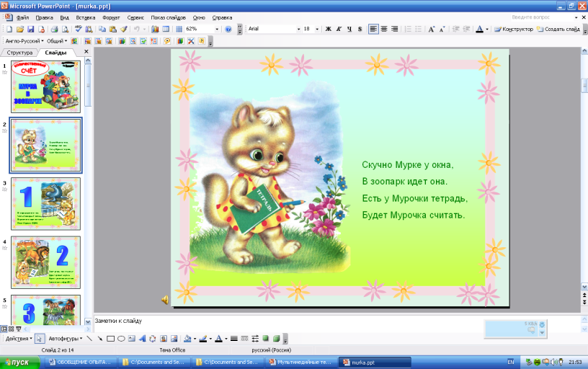The image size is (588, 369).
Task: Select the Oval drawing tool
Action: point(121,338)
